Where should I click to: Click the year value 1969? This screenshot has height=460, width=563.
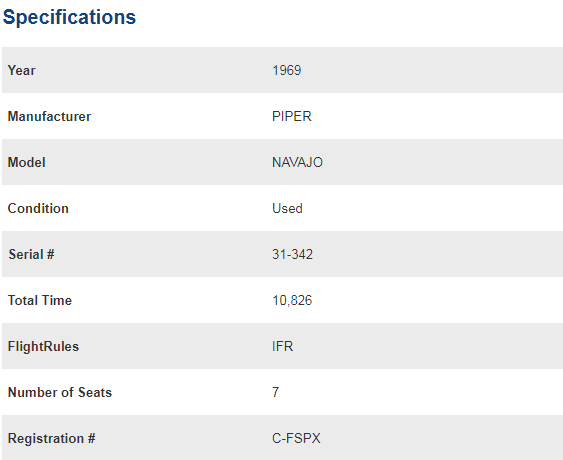click(x=287, y=70)
